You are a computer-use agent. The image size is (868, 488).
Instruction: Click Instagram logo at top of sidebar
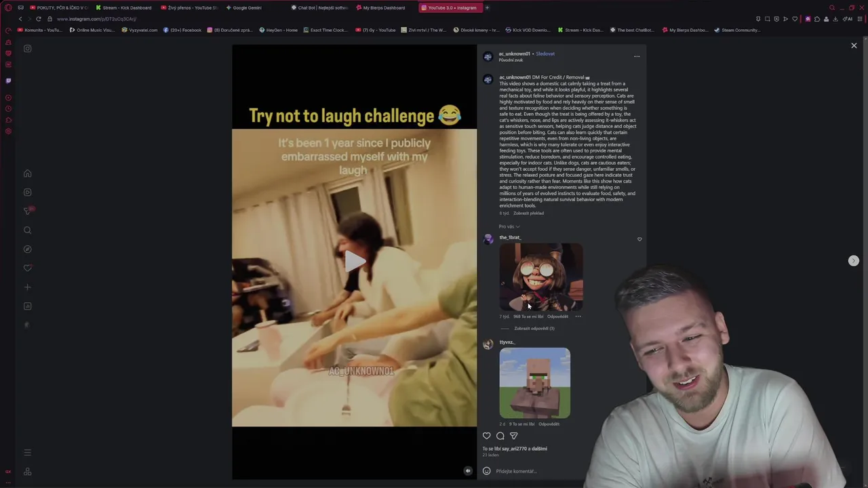[x=27, y=49]
